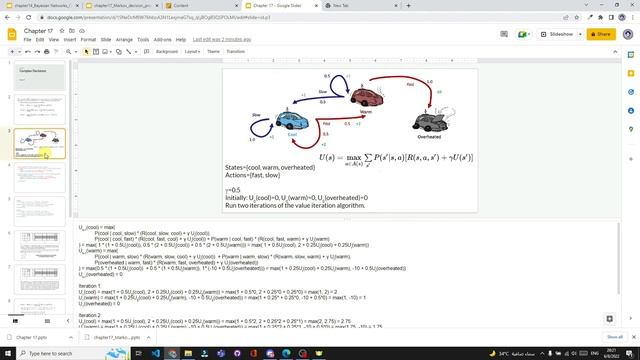Insert a text box

96,52
